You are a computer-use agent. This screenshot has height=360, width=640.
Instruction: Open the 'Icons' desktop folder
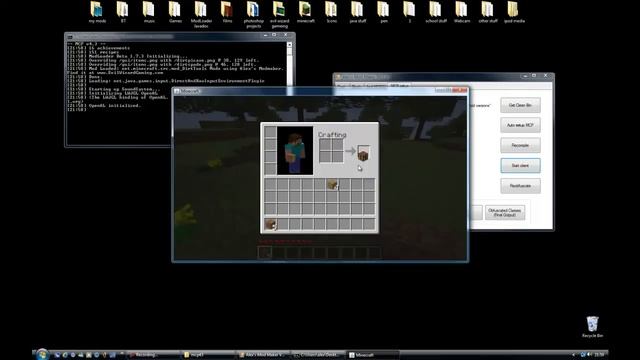pos(331,12)
